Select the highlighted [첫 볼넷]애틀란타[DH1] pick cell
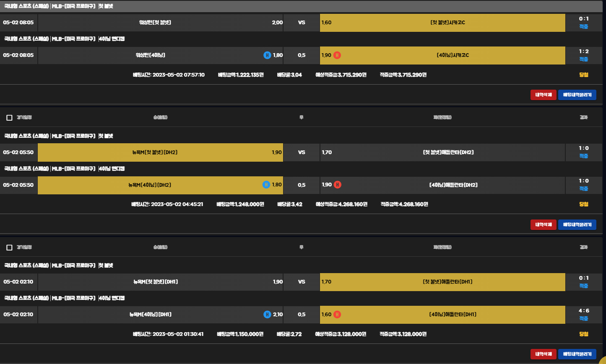Image resolution: width=606 pixels, height=364 pixels. (x=442, y=282)
